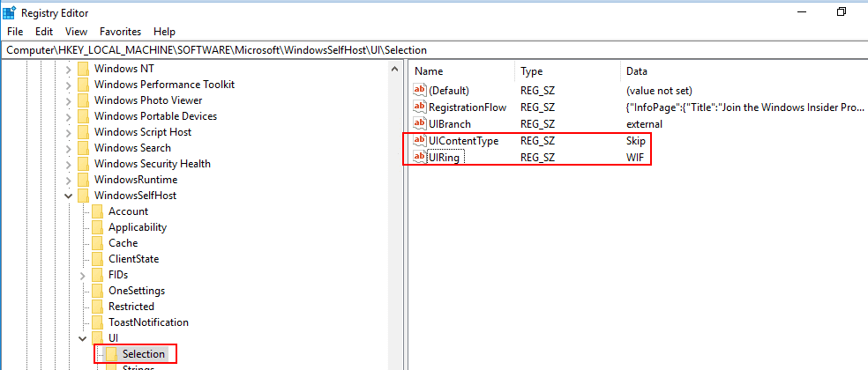868x370 pixels.
Task: Click the 'external' data cell
Action: click(x=644, y=124)
